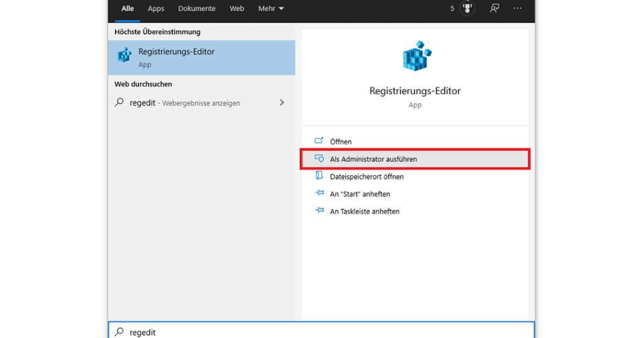This screenshot has height=338, width=644.
Task: Switch to the Apps tab
Action: coord(156,9)
